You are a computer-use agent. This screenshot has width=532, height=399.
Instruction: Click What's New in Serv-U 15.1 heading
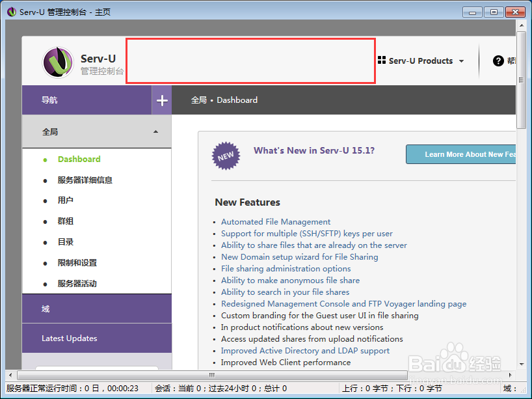click(x=314, y=150)
